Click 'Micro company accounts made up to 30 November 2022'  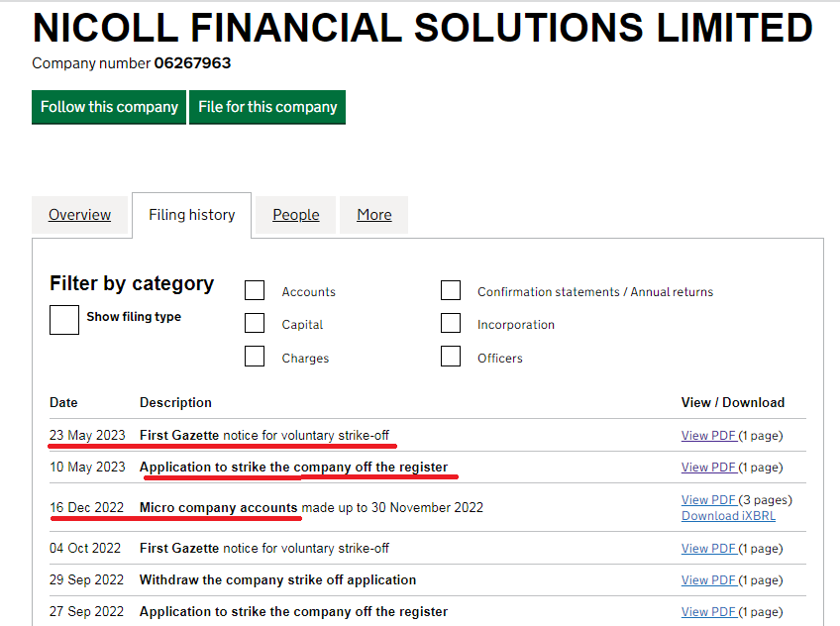pos(311,508)
